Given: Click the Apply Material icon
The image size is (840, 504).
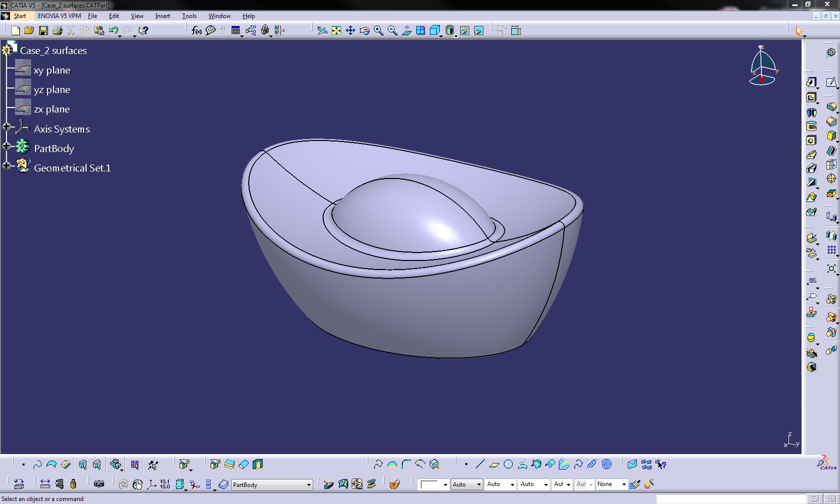Looking at the screenshot, I should tap(394, 484).
